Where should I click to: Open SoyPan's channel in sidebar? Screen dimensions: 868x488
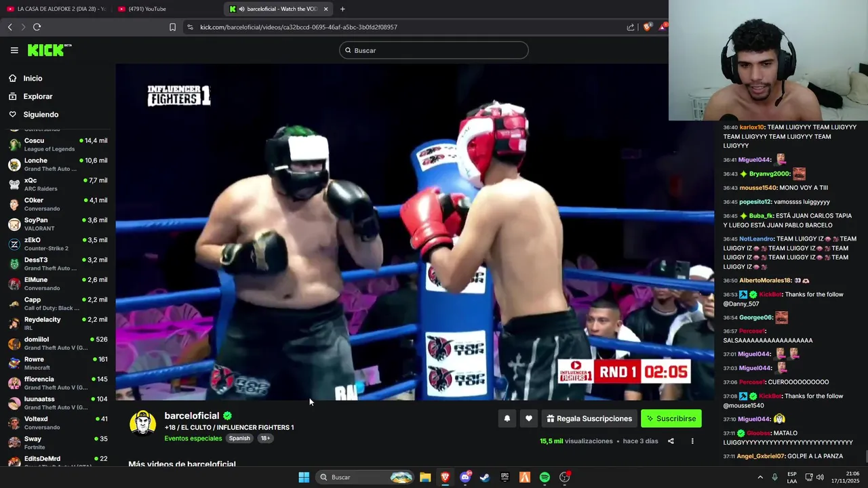[58, 224]
